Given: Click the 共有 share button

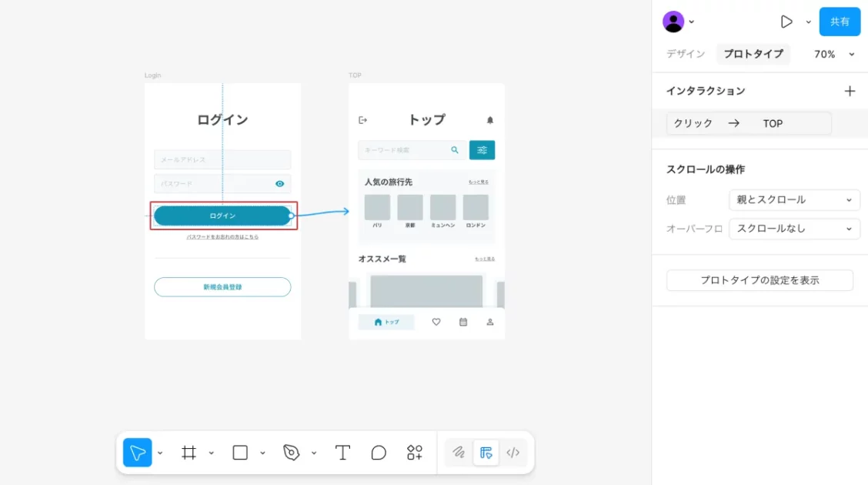Looking at the screenshot, I should tap(840, 22).
